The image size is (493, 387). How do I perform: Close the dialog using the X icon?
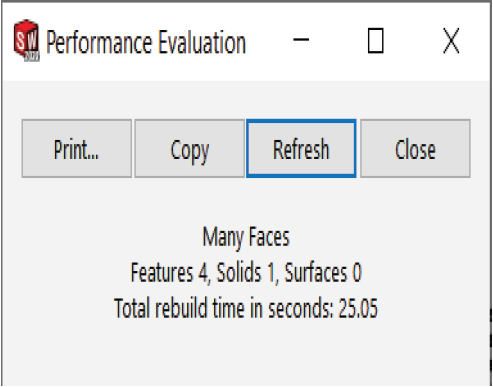pyautogui.click(x=451, y=41)
